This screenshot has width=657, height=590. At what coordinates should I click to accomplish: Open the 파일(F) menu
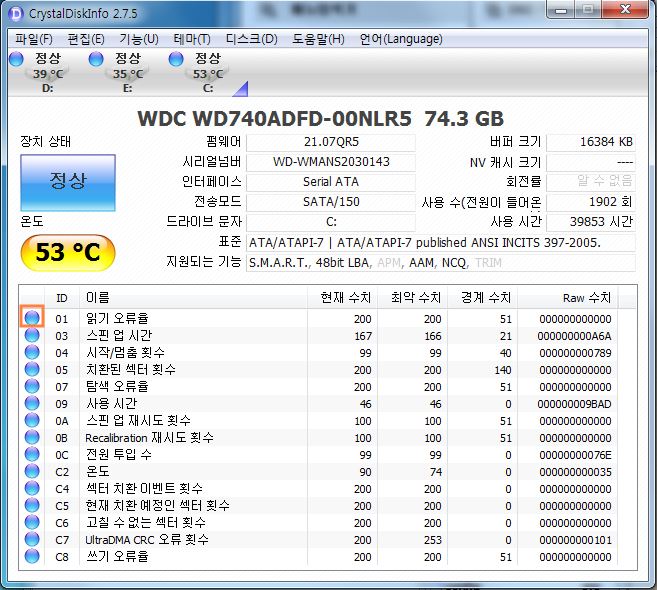pos(34,39)
